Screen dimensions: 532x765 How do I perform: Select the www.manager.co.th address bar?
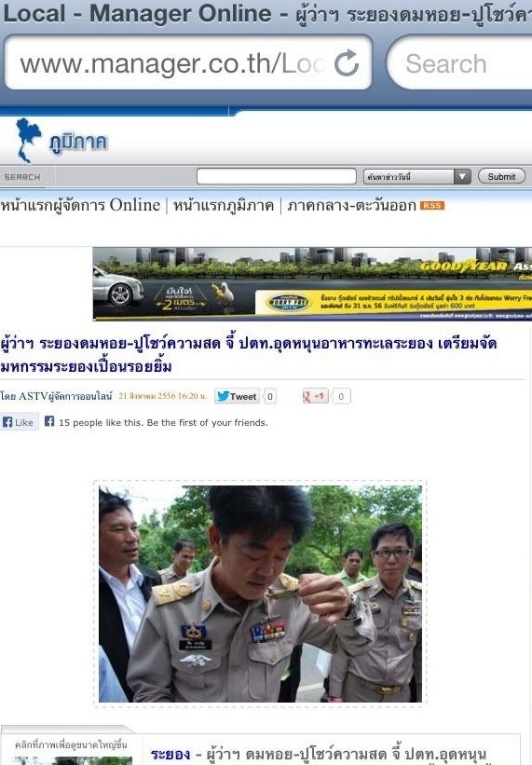[187, 63]
